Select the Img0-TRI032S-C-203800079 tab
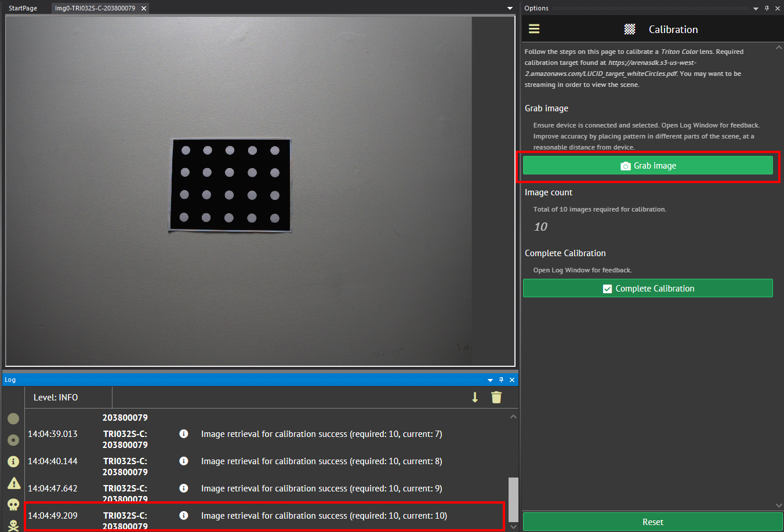This screenshot has width=784, height=532. (96, 8)
